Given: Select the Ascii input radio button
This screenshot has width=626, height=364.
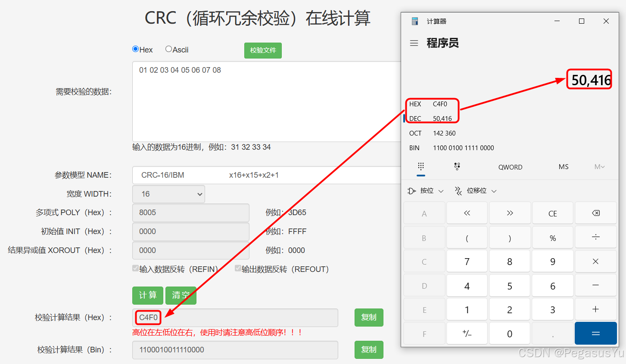Looking at the screenshot, I should point(168,49).
